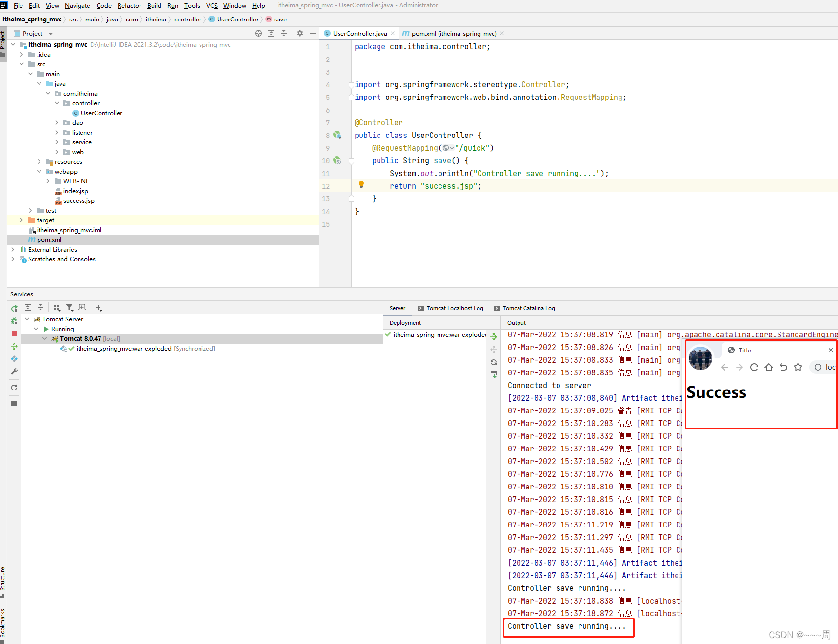
Task: Click Expand All icon in Project panel header
Action: pos(271,33)
